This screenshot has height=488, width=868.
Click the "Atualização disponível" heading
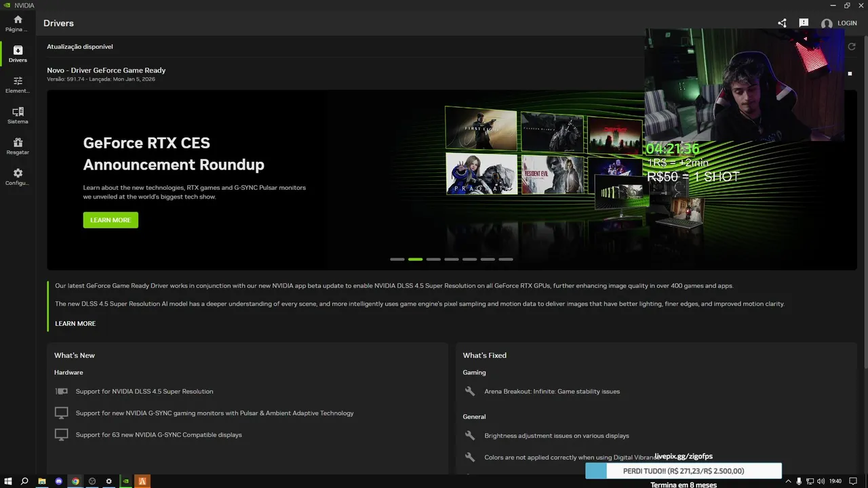[80, 47]
